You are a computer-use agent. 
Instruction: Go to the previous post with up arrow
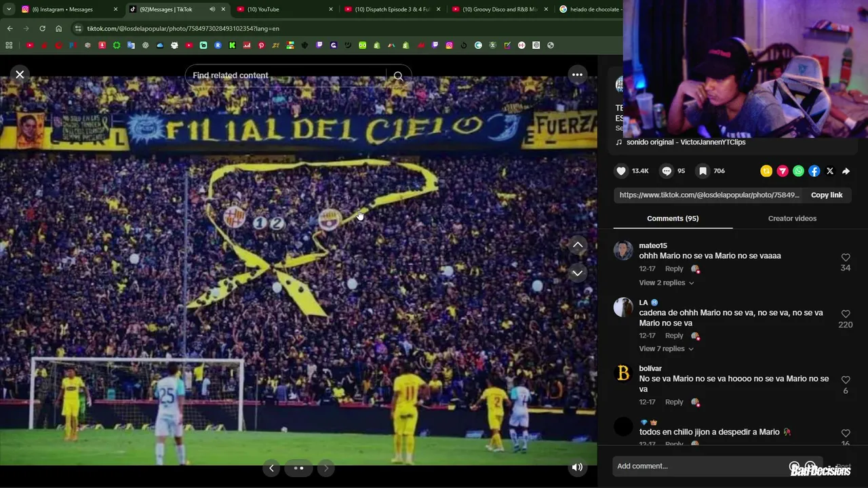coord(578,245)
